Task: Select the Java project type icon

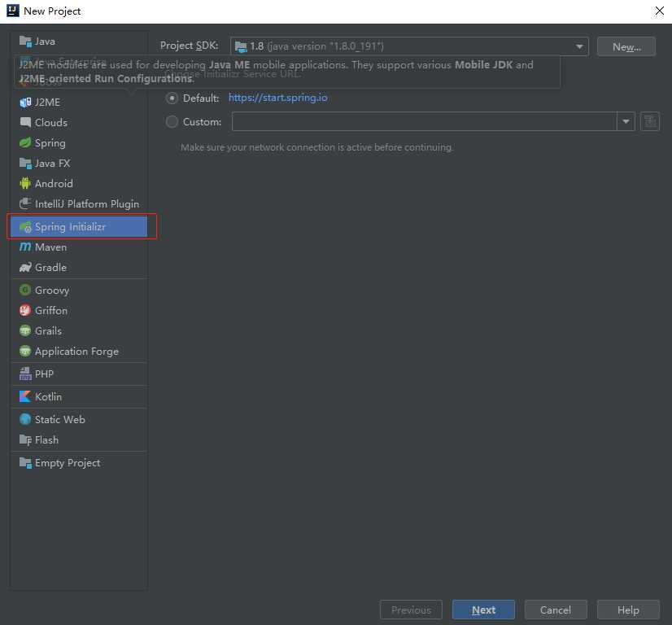Action: pos(25,42)
